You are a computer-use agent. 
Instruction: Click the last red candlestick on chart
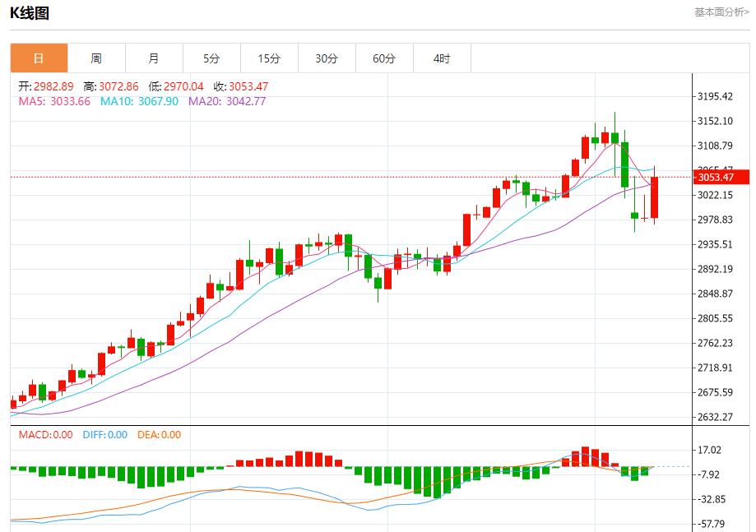point(655,198)
